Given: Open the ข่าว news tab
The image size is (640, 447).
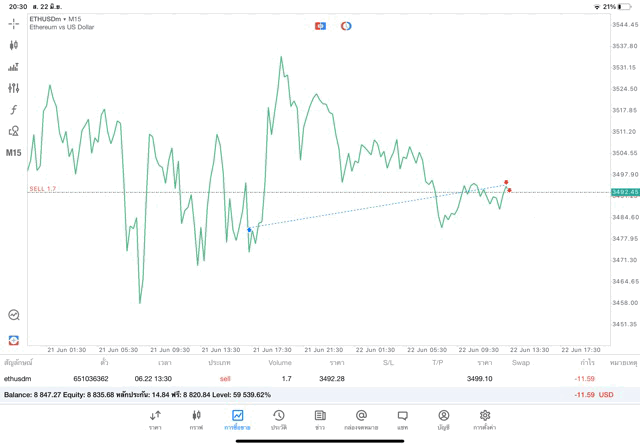Looking at the screenshot, I should click(x=320, y=419).
